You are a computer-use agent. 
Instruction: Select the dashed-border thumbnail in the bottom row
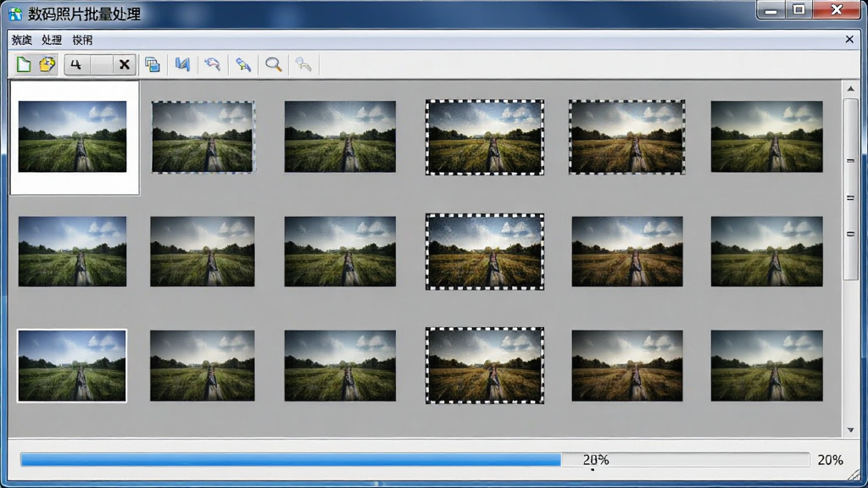point(485,366)
